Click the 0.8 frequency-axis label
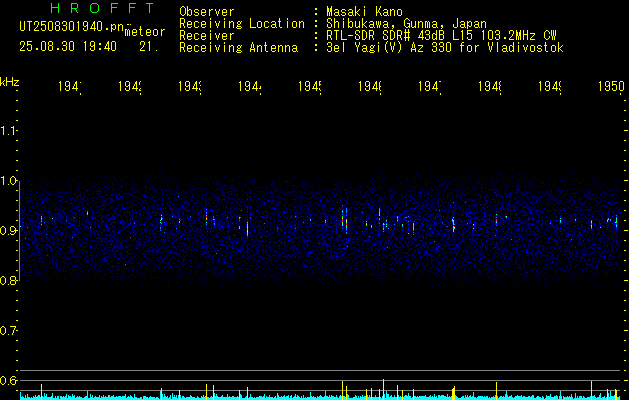This screenshot has height=400, width=629. [9, 281]
